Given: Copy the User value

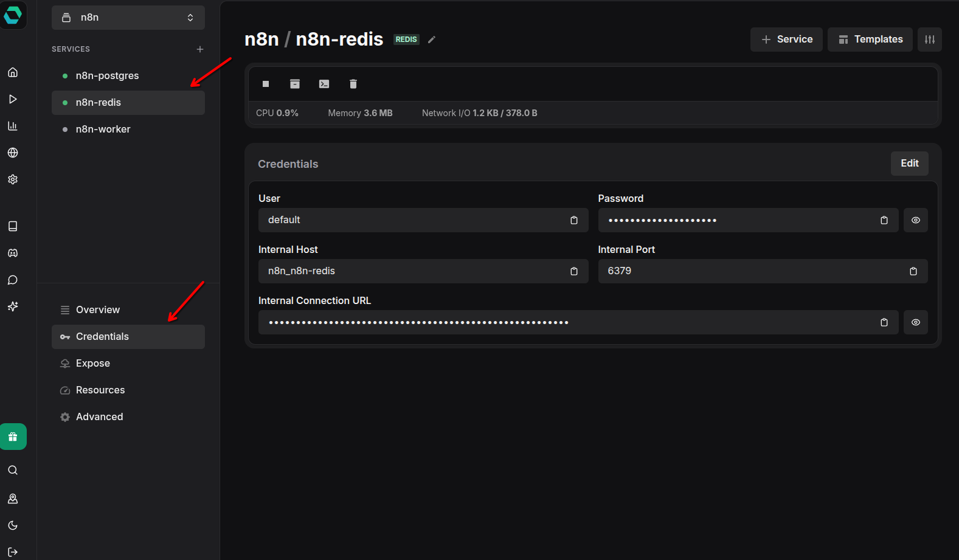Looking at the screenshot, I should point(574,220).
